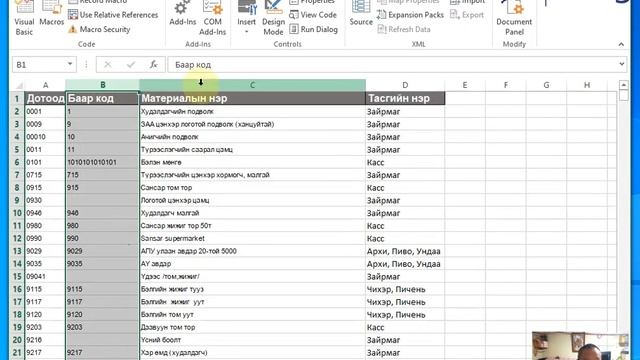
Task: Click the header cell Дотоод
Action: coord(45,98)
